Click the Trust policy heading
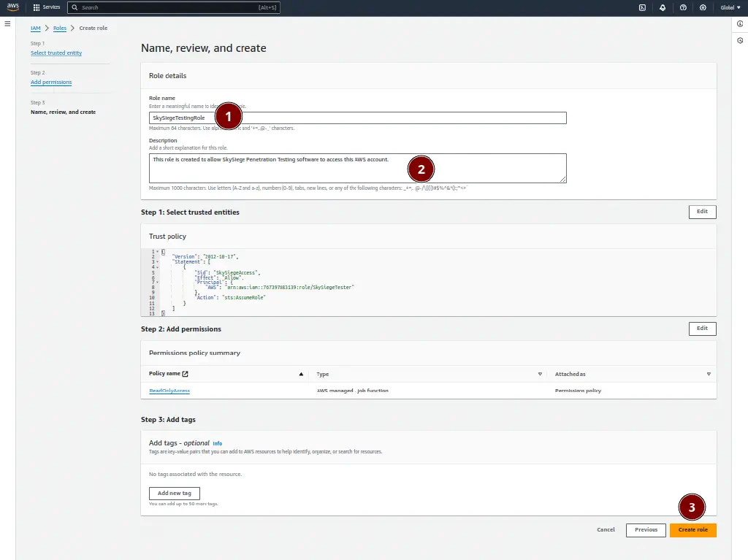This screenshot has width=748, height=560. [x=167, y=237]
